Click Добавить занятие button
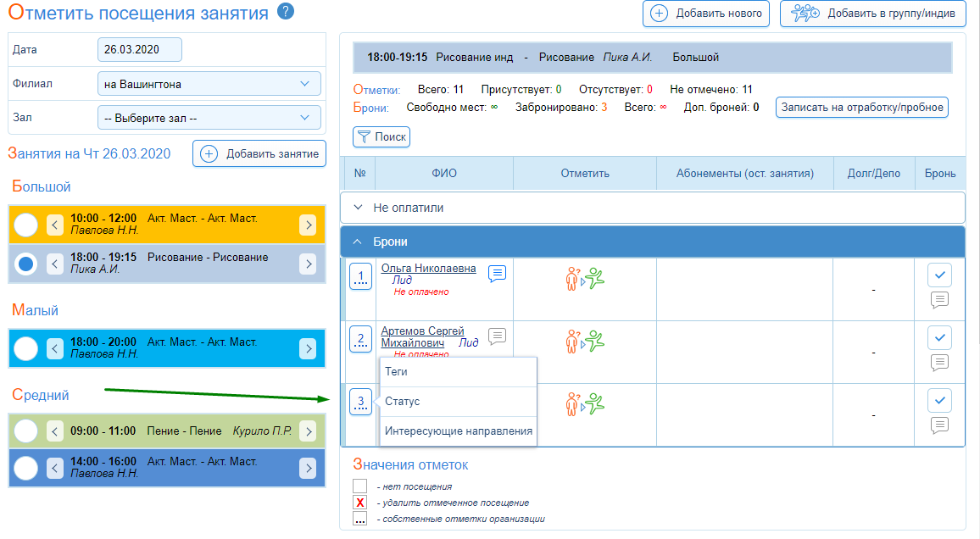 click(259, 153)
